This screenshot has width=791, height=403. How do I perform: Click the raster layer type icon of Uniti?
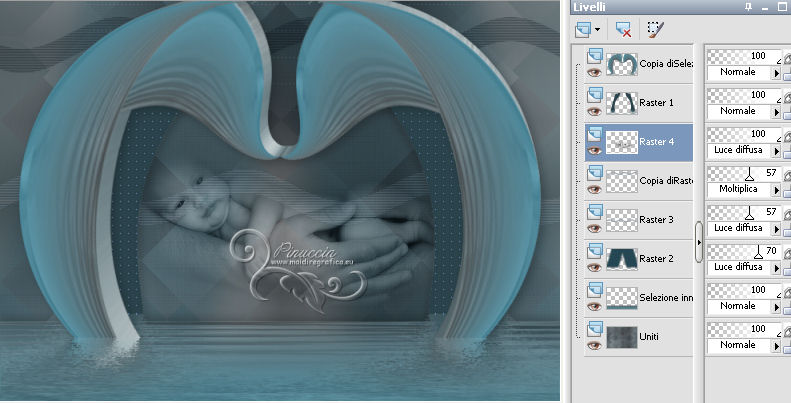pyautogui.click(x=595, y=328)
